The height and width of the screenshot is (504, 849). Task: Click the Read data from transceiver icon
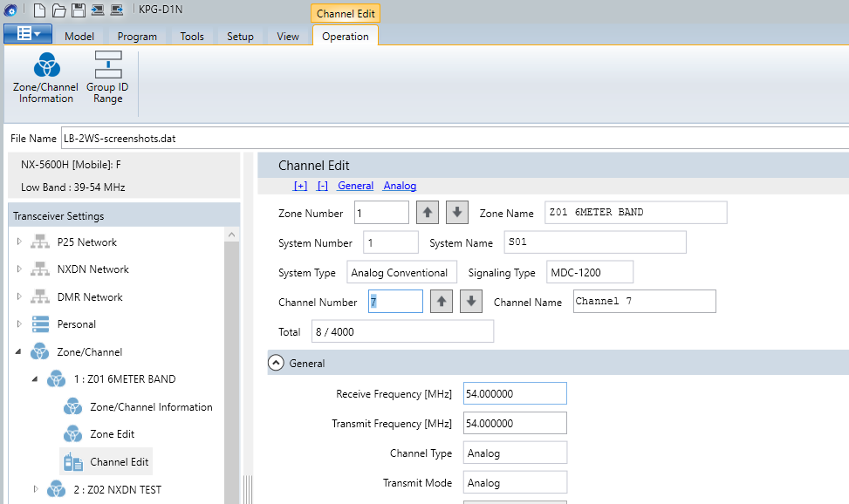click(97, 10)
